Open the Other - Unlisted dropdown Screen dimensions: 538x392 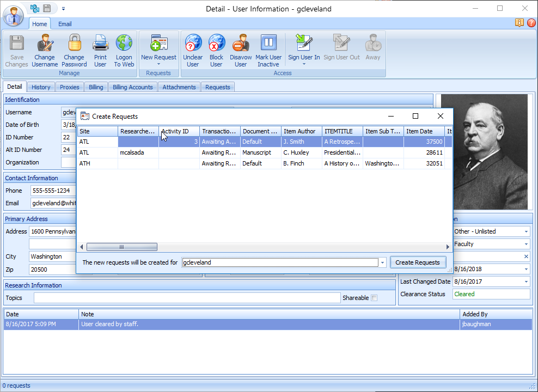[526, 231]
